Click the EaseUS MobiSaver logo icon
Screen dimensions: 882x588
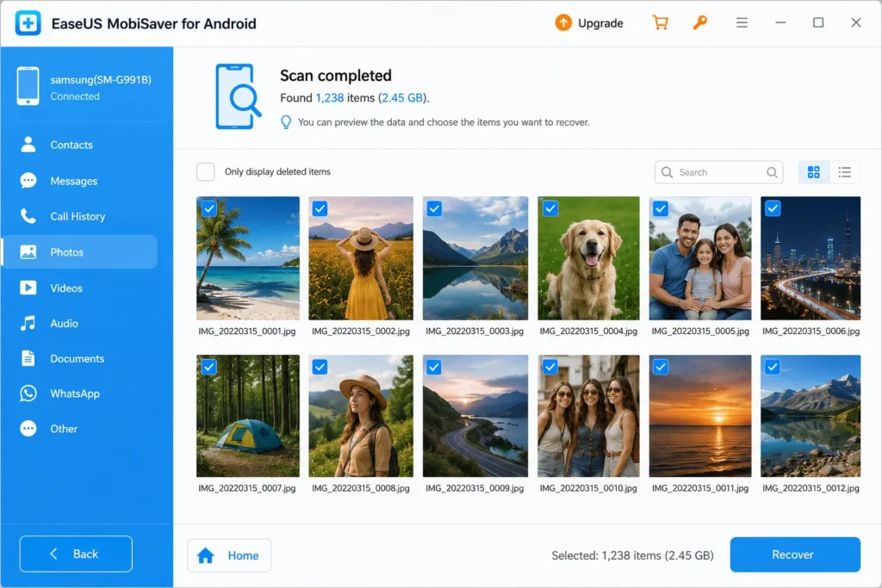[x=28, y=23]
